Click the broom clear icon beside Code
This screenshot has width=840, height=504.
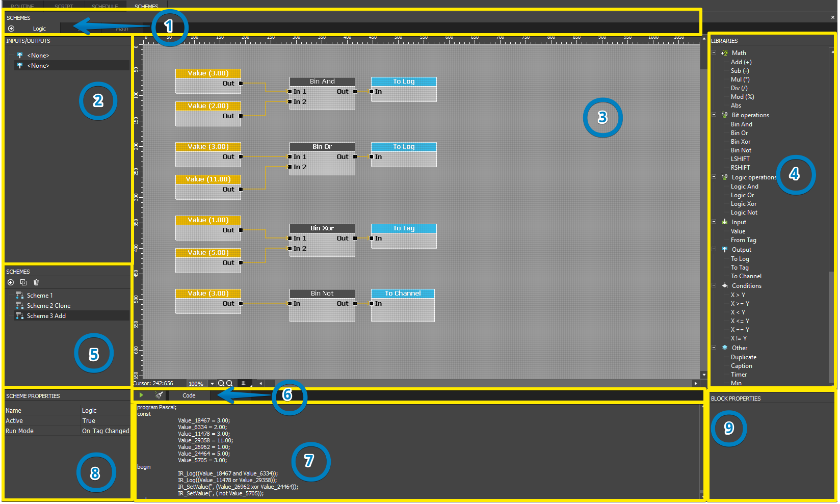pos(159,395)
